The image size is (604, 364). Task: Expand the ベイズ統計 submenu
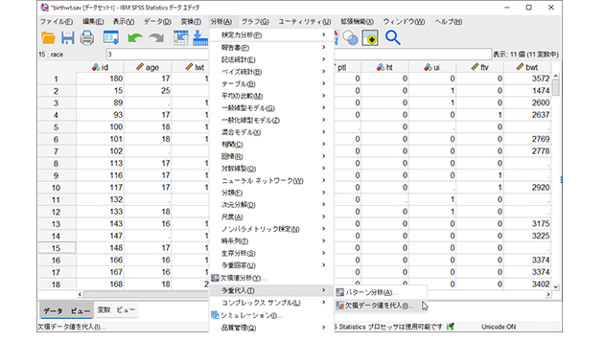pyautogui.click(x=271, y=72)
